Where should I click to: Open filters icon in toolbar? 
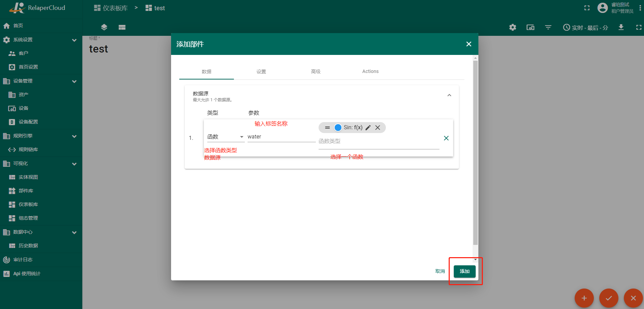pos(548,27)
